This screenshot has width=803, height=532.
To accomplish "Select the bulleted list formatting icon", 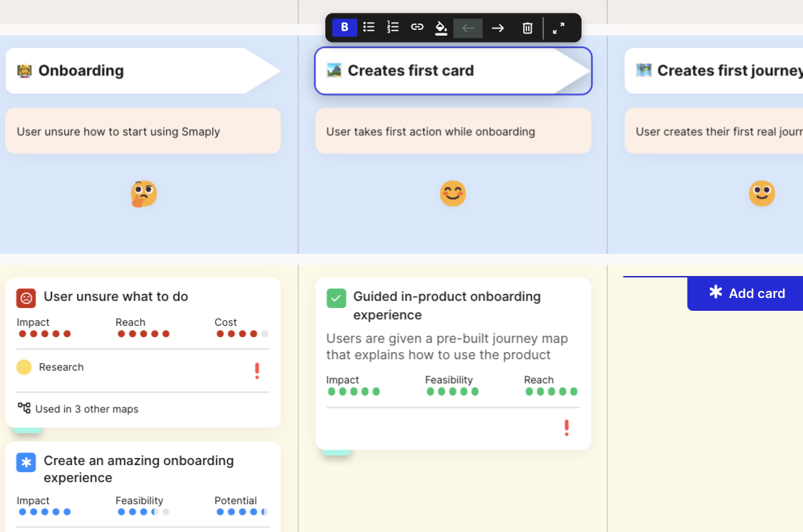I will pos(369,27).
